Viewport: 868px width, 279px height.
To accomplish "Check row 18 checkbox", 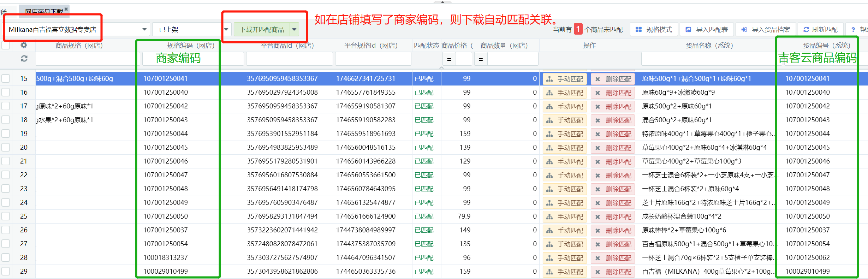I will (6, 120).
